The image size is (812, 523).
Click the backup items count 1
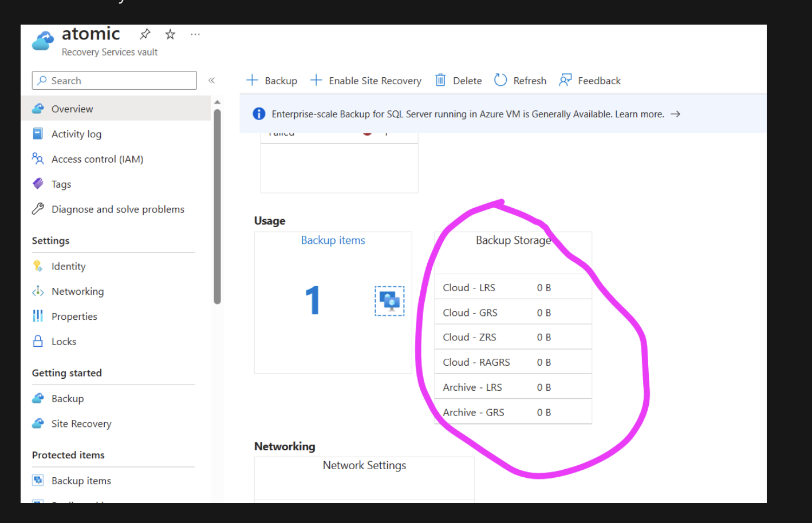(312, 300)
